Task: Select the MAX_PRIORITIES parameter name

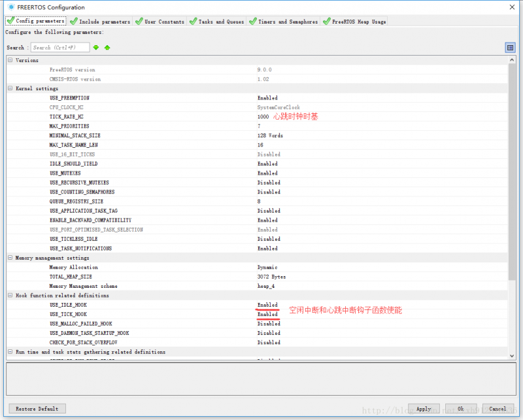Action: tap(69, 126)
